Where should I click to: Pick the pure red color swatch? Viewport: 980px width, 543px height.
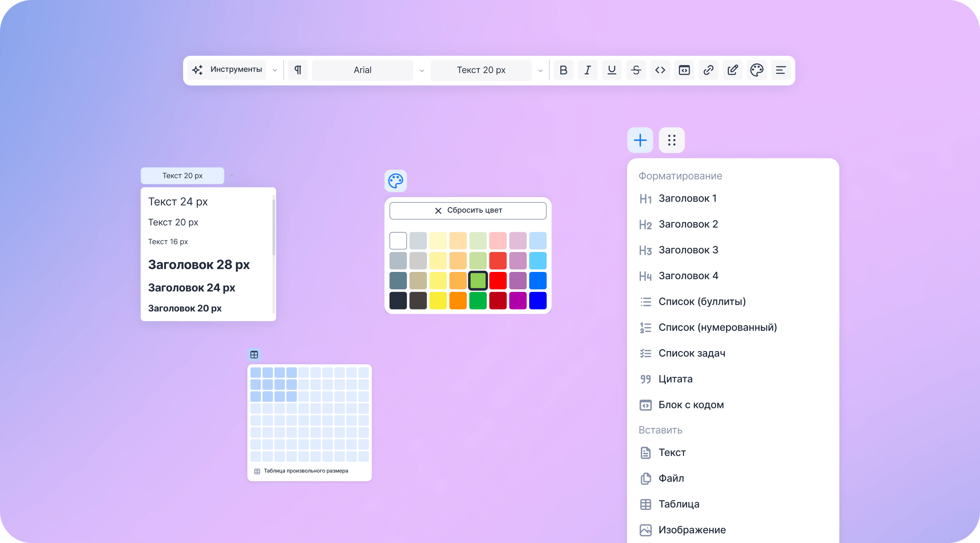click(498, 280)
